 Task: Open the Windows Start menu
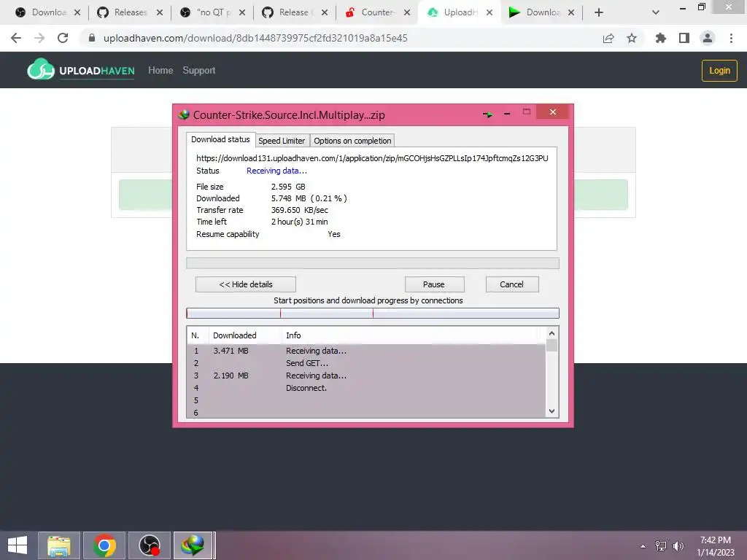click(18, 545)
